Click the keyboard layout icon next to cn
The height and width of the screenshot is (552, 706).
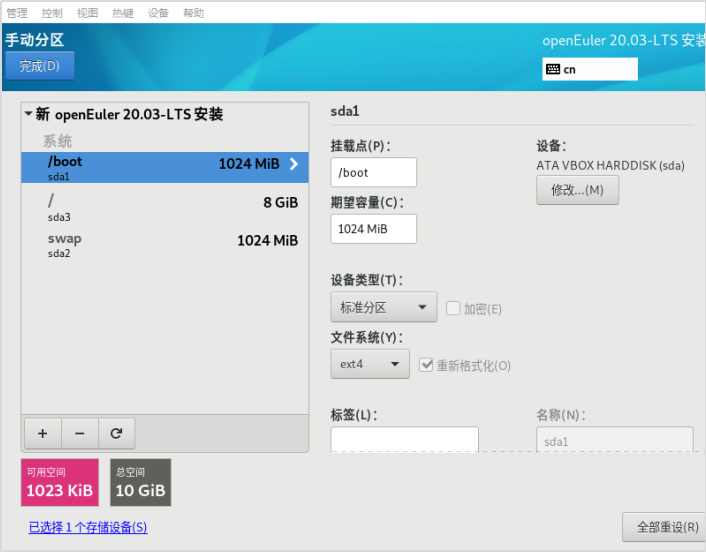pos(552,69)
